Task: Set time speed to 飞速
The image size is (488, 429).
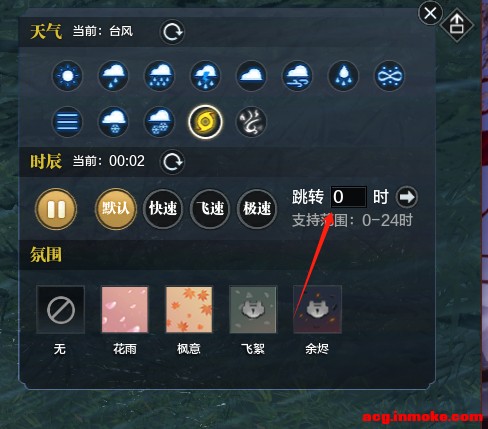Action: 210,209
